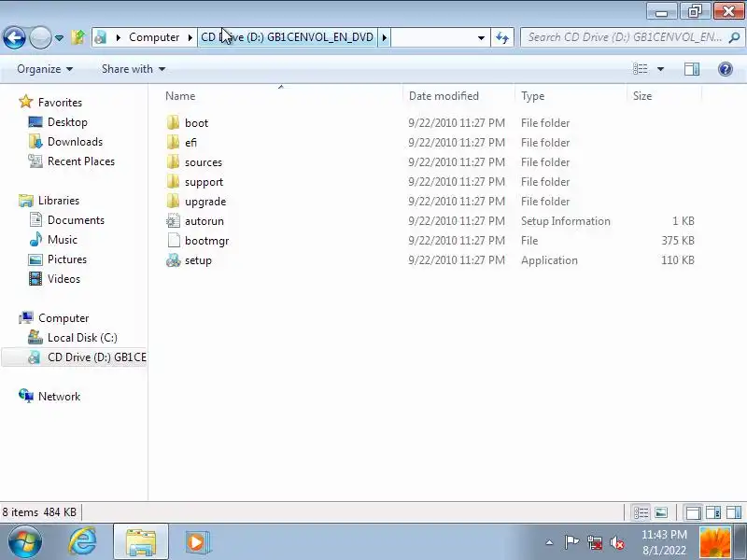Click autorun's 'Setup Information' type text
This screenshot has height=560, width=747.
[566, 221]
